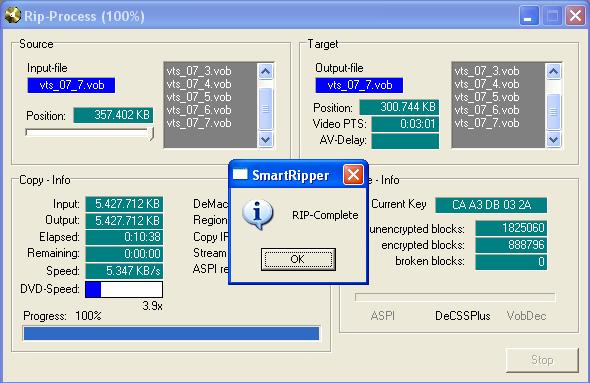Click the empty AV-Delay field
Screen dimensions: 590x383
[405, 141]
